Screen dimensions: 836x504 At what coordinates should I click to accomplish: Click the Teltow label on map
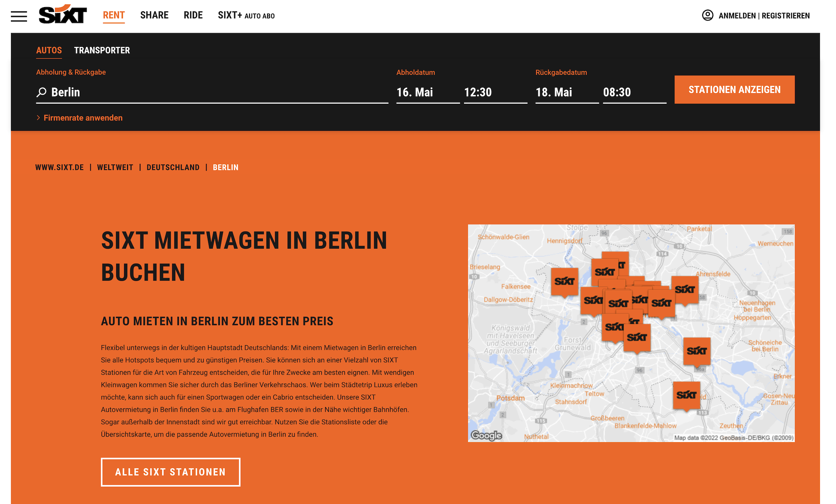(594, 394)
